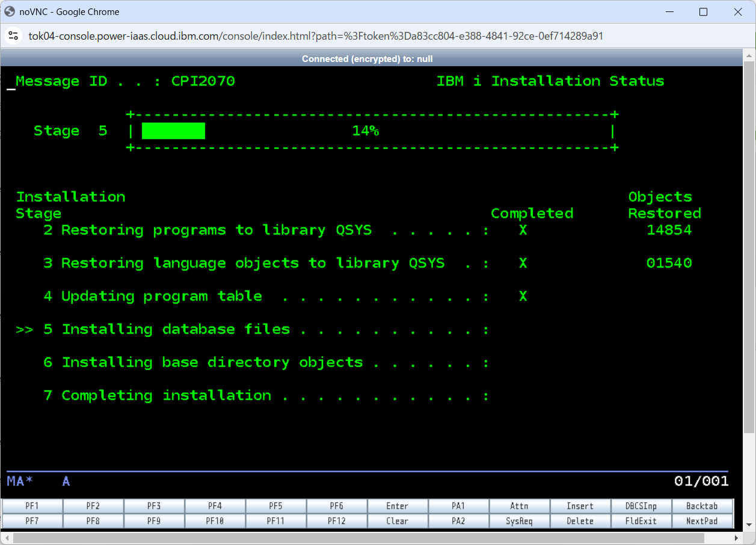Click the SysReq key button
756x545 pixels.
[x=519, y=521]
